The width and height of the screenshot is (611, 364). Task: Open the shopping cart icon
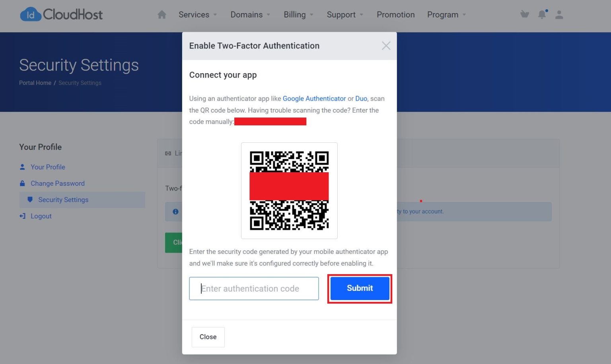pyautogui.click(x=525, y=14)
